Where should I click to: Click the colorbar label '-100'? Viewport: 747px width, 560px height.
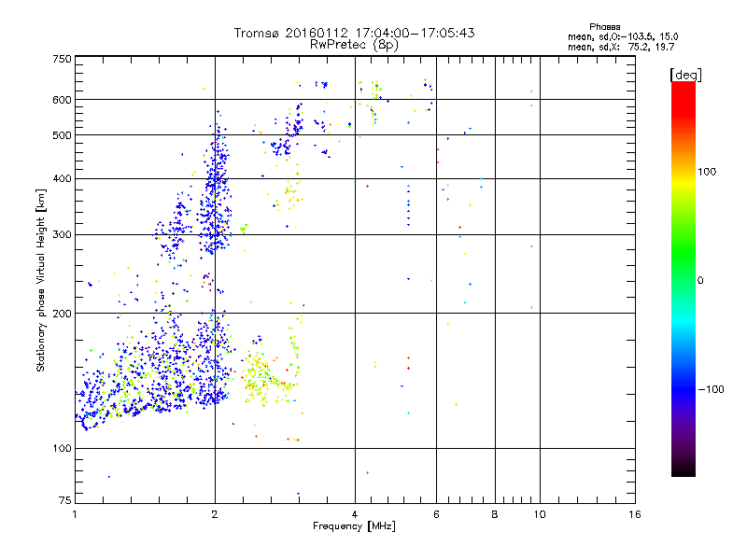(711, 389)
